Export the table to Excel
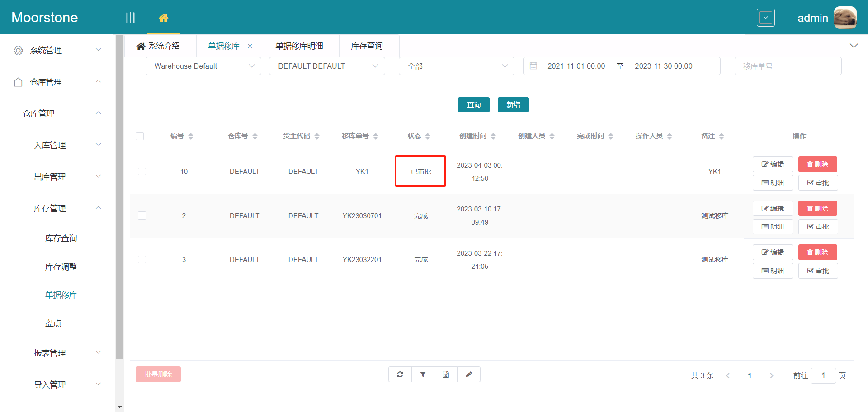Viewport: 868px width, 412px height. coord(446,374)
